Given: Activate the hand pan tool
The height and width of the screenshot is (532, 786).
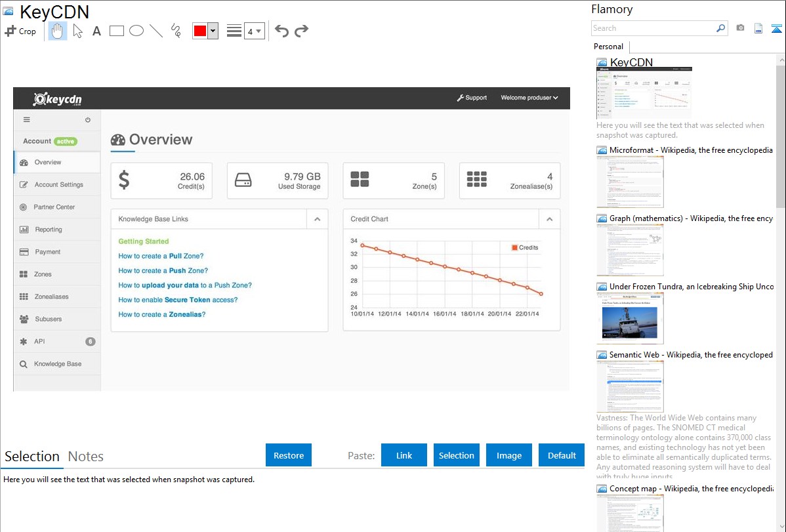Looking at the screenshot, I should [x=58, y=31].
